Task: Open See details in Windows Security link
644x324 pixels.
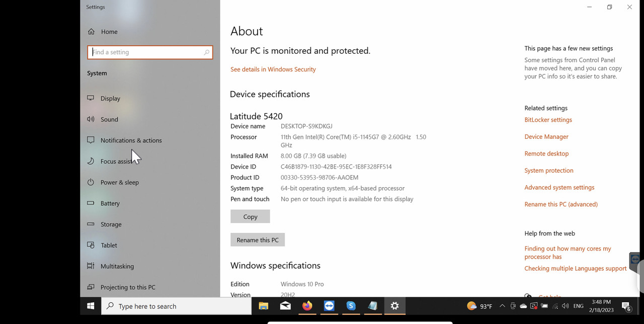Action: click(273, 69)
